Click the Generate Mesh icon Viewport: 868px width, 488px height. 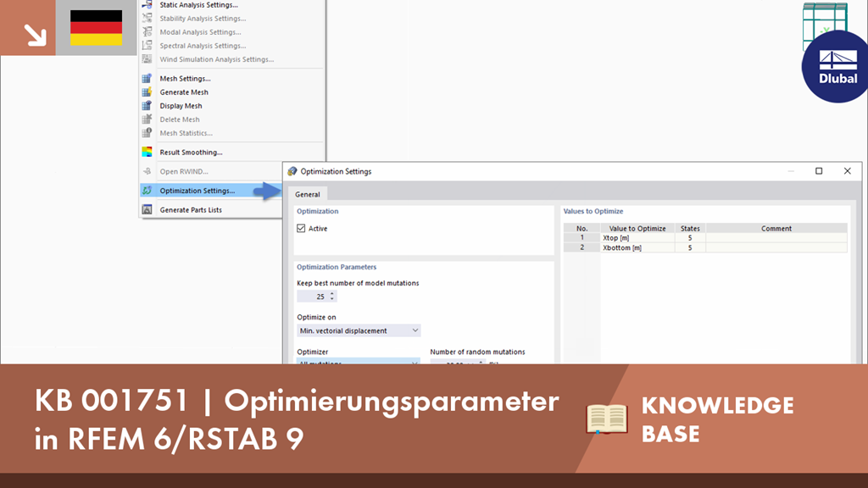[147, 91]
